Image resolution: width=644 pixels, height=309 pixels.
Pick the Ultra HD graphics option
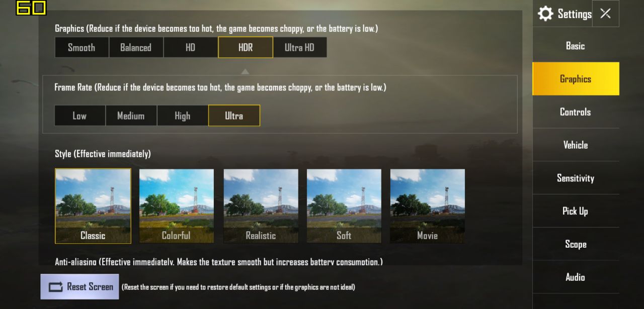click(x=300, y=47)
